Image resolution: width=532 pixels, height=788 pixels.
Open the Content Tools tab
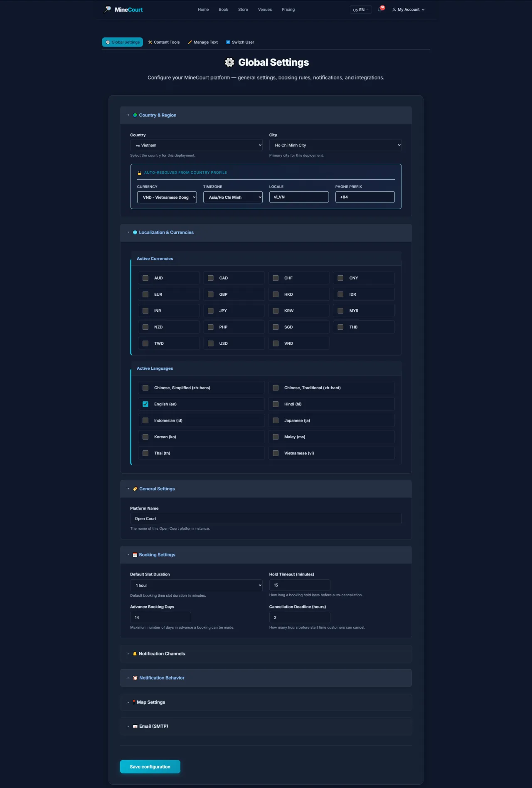(164, 42)
